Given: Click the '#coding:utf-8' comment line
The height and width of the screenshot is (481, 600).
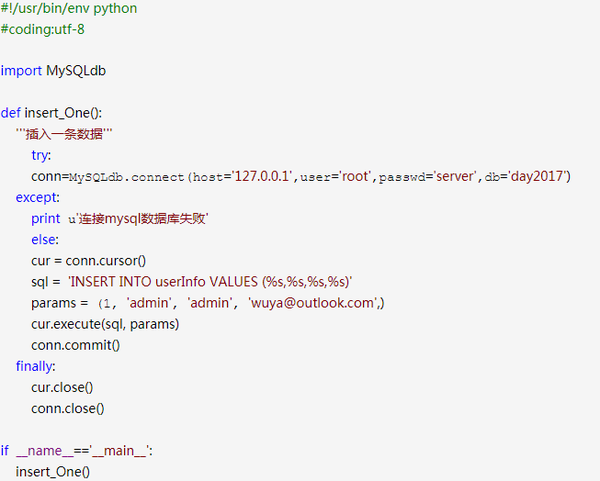Looking at the screenshot, I should coord(42,29).
